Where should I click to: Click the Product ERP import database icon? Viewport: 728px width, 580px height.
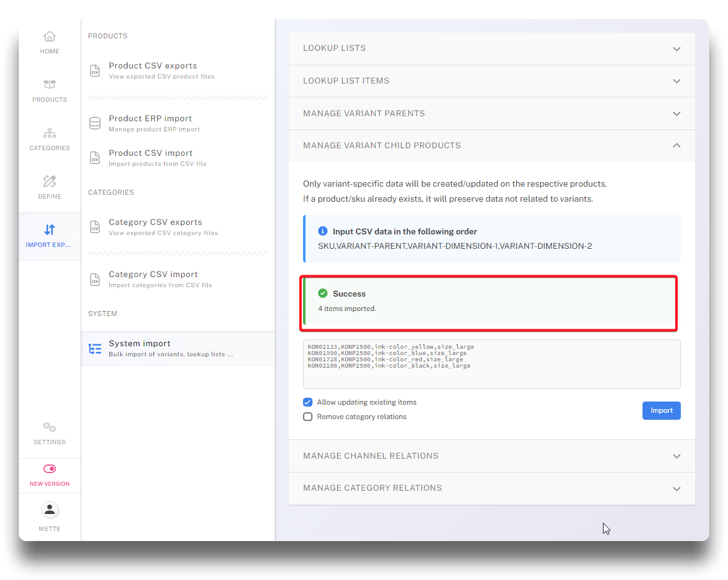coord(95,123)
